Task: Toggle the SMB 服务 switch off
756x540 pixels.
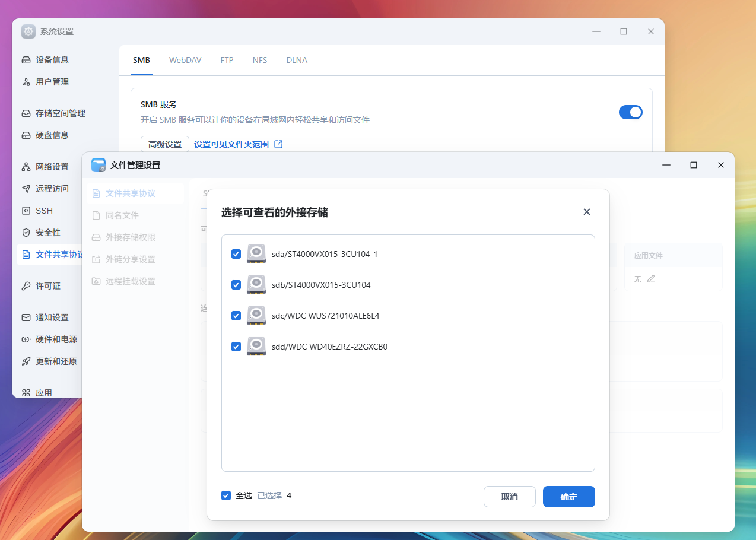Action: (630, 112)
